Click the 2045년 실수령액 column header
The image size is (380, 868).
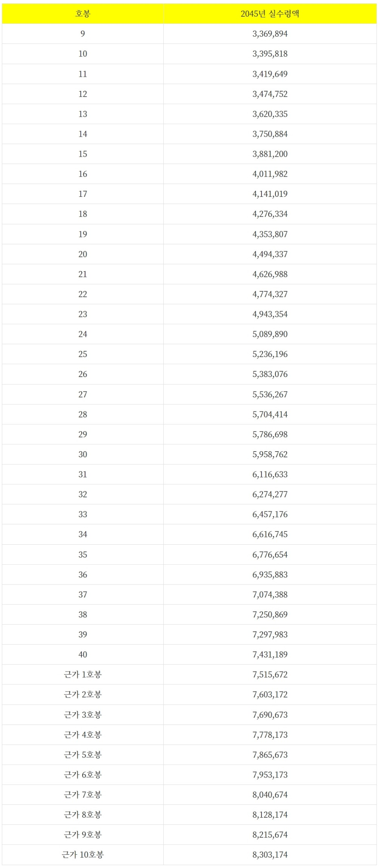(270, 14)
